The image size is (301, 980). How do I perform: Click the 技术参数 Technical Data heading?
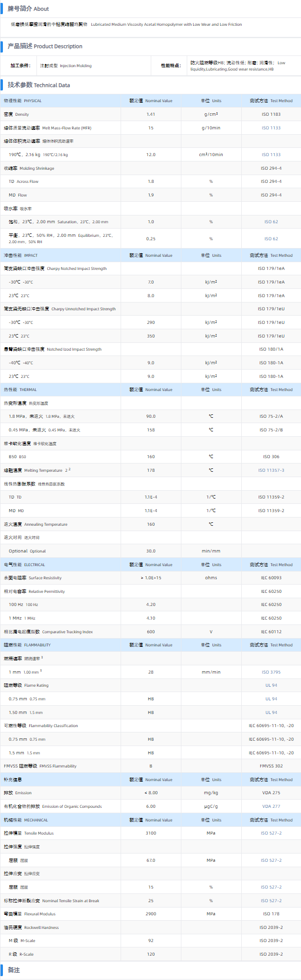tap(39, 85)
